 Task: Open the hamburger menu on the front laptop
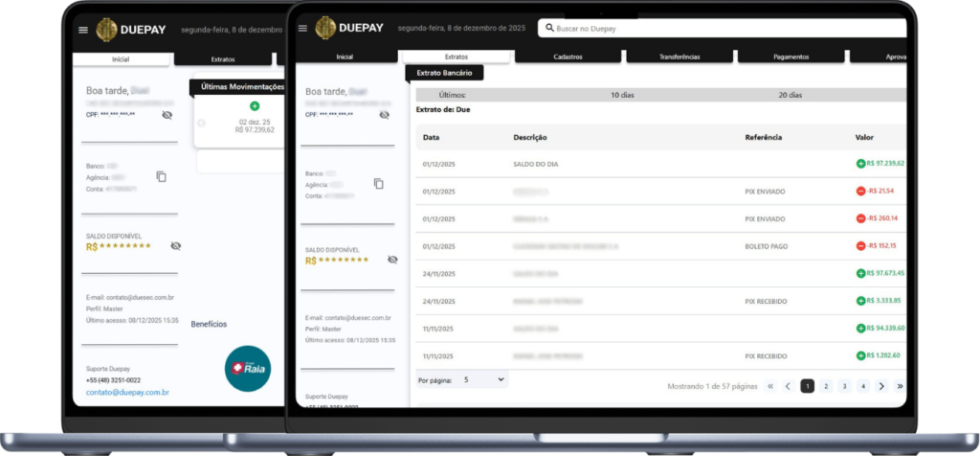click(303, 28)
